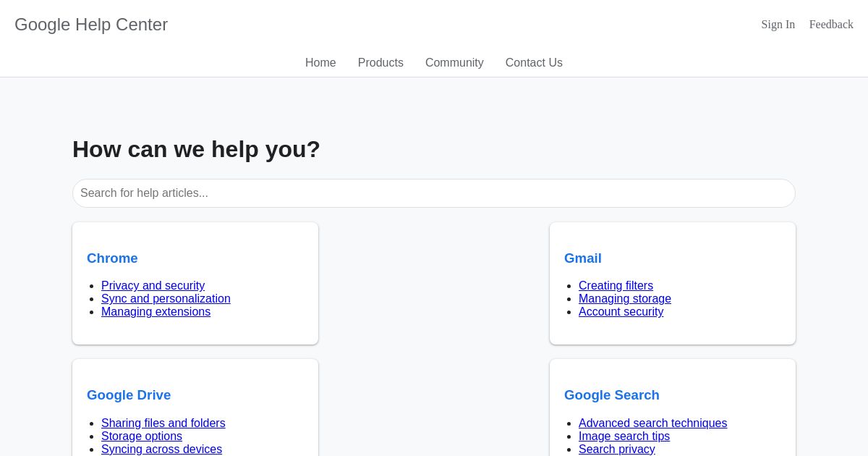Viewport: 868px width, 456px height.
Task: Open Creating filters under Gmail
Action: click(616, 286)
